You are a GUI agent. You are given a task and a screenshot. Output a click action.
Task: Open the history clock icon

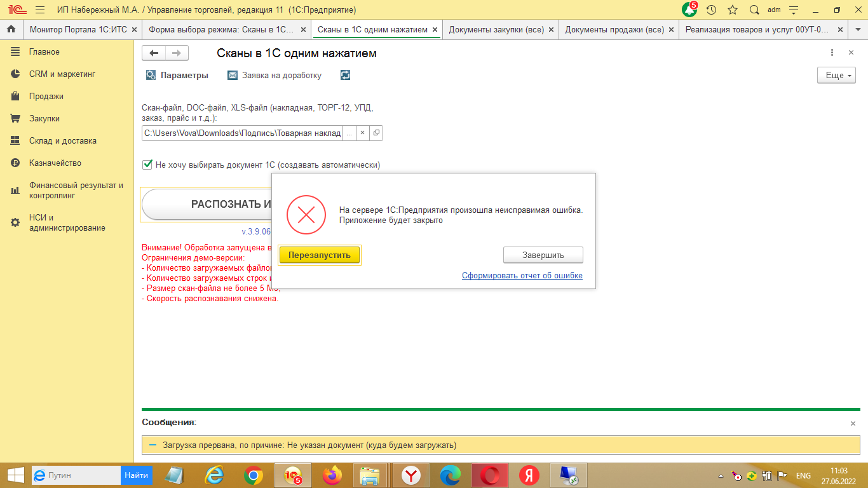tap(712, 10)
